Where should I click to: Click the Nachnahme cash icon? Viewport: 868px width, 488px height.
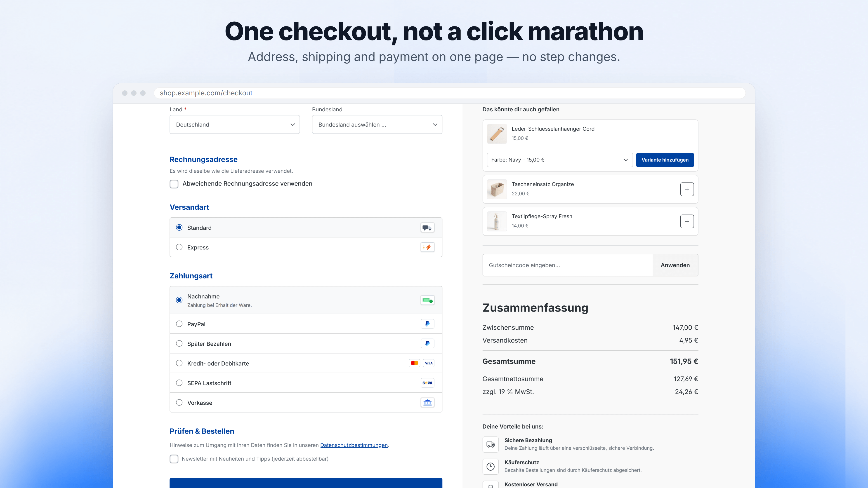(x=427, y=300)
